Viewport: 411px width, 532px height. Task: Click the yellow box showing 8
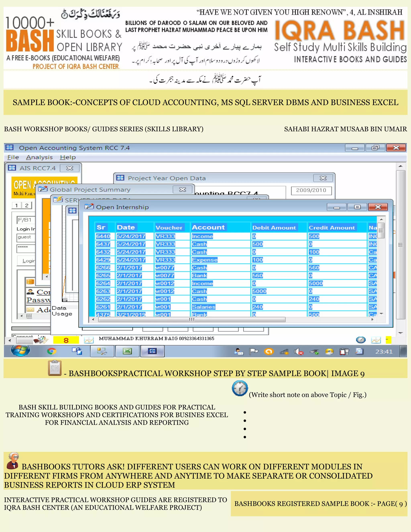(x=66, y=340)
